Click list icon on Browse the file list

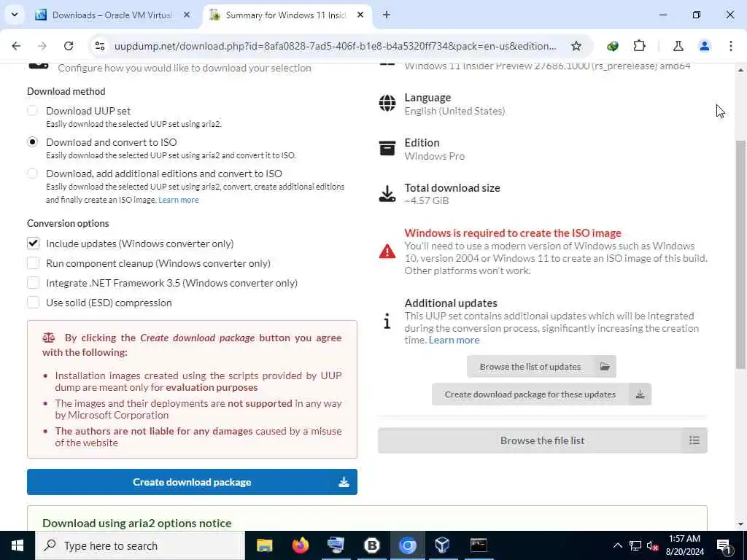point(694,440)
